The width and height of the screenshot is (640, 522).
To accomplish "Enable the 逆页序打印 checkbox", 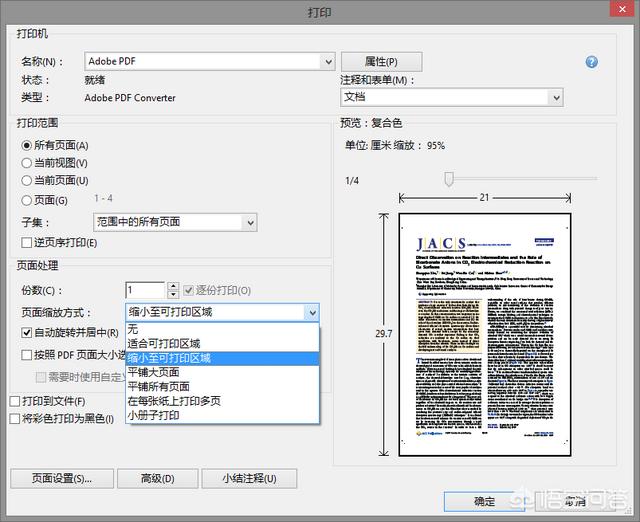I will (27, 243).
